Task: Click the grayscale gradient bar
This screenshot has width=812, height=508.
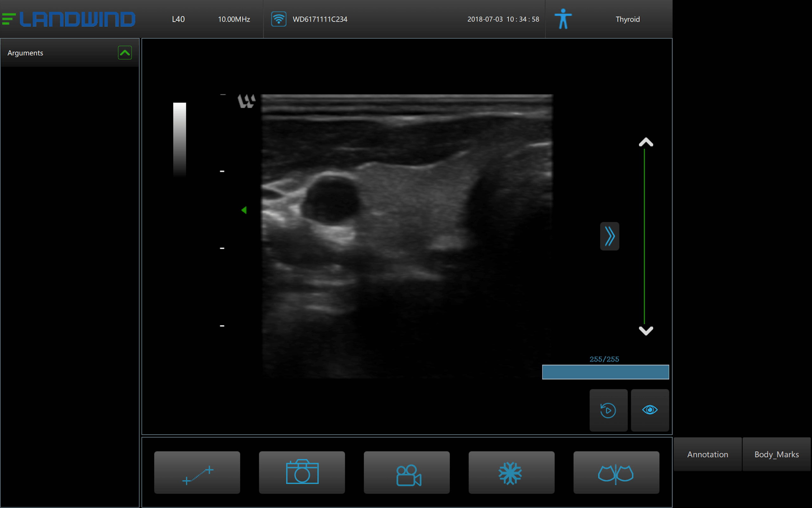Action: (180, 139)
